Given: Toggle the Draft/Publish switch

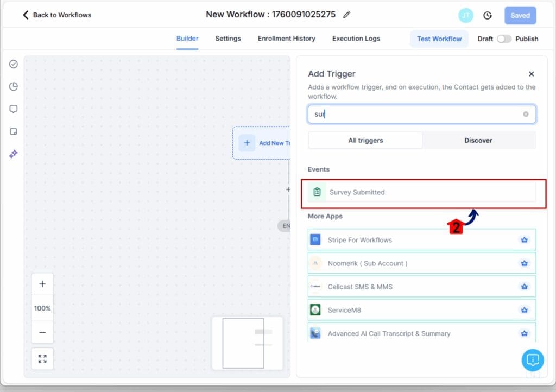Looking at the screenshot, I should (504, 39).
